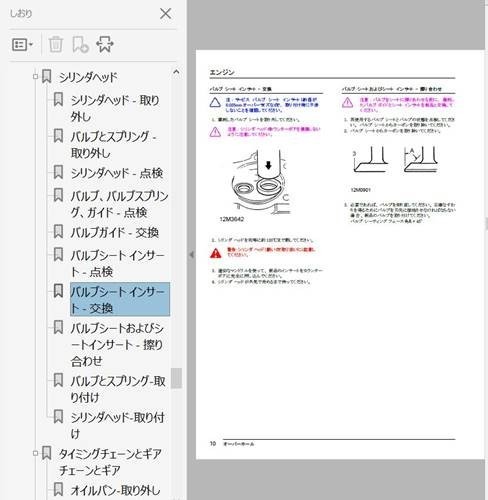The image size is (488, 500).
Task: Click the エンジン heading on the page
Action: tap(222, 72)
